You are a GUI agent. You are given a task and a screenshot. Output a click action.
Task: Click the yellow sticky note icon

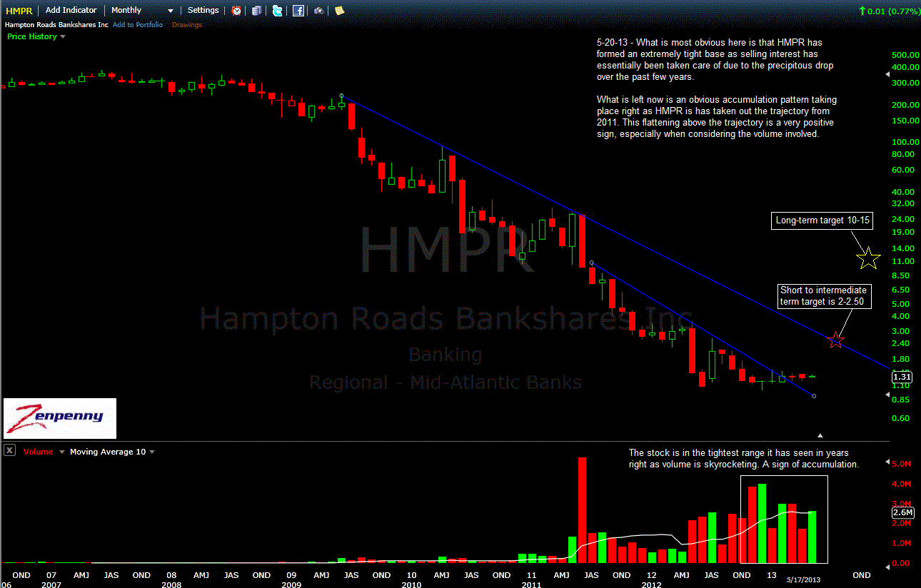(x=339, y=11)
